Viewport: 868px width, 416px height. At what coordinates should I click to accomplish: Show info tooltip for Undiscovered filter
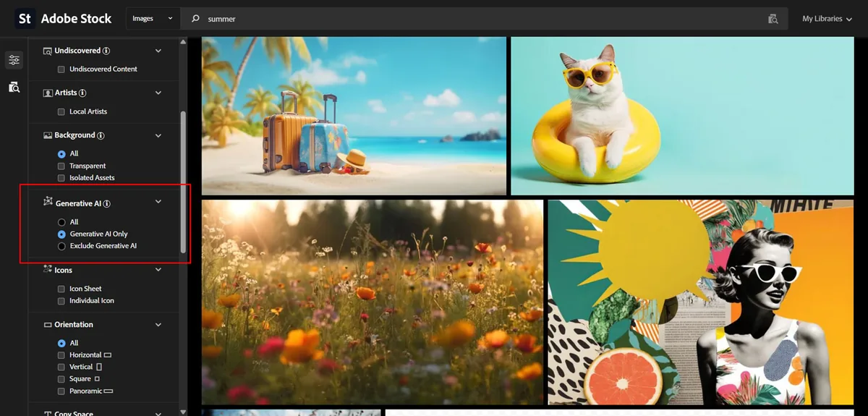pyautogui.click(x=106, y=51)
